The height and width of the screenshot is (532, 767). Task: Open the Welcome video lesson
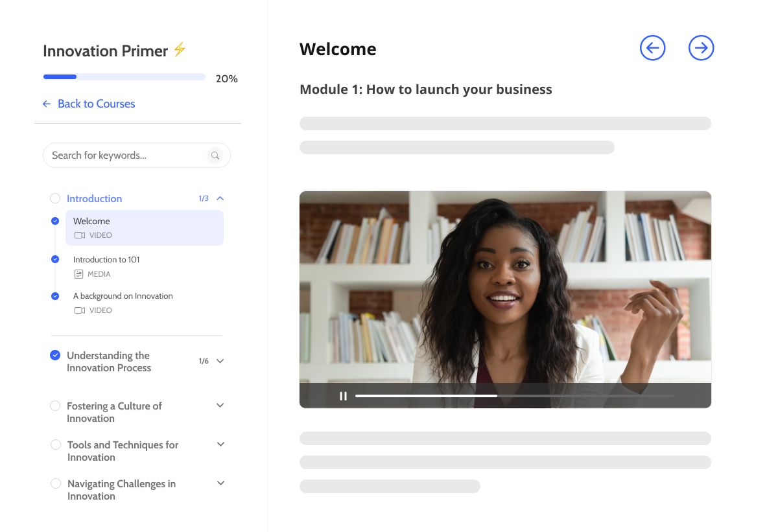(145, 228)
